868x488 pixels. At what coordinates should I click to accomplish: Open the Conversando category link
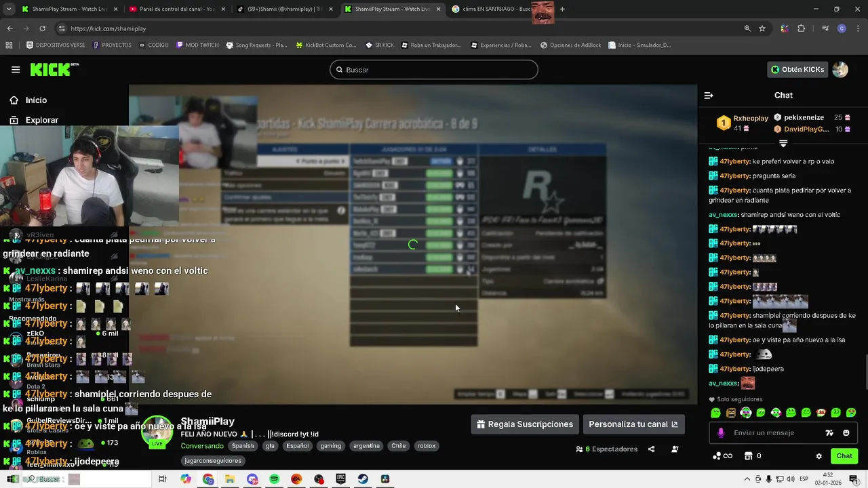pyautogui.click(x=202, y=446)
